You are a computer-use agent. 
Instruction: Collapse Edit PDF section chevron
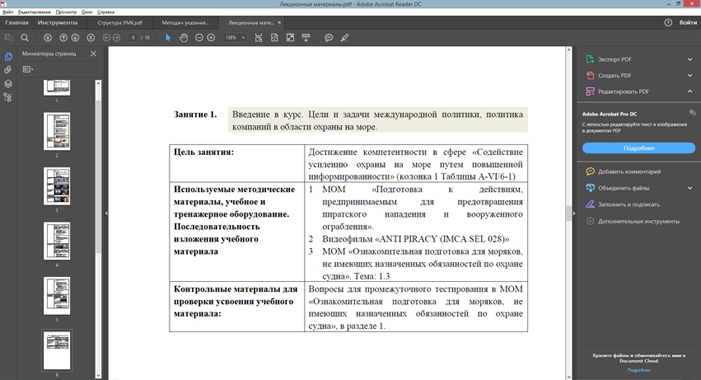[x=690, y=91]
